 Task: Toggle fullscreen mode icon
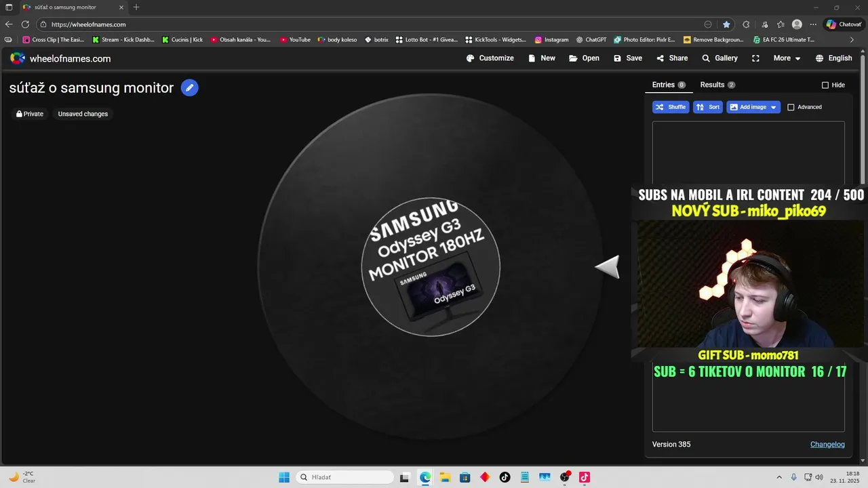[x=755, y=58]
